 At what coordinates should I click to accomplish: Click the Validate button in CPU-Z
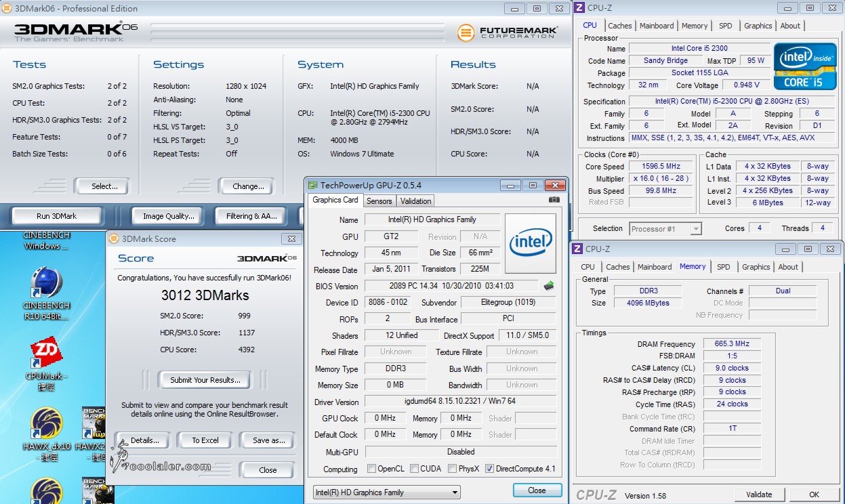point(759,495)
